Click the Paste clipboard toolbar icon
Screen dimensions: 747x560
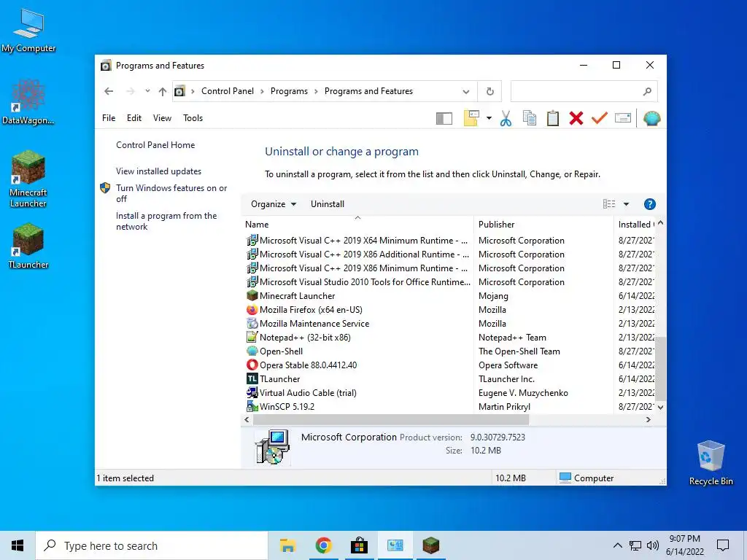(x=553, y=119)
